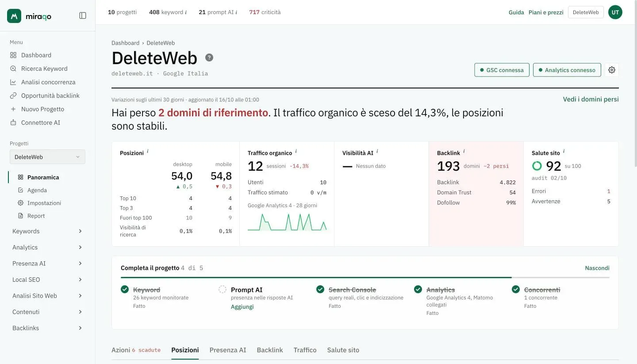Image resolution: width=637 pixels, height=364 pixels.
Task: Open Impostazioni gear icon in sidebar
Action: (x=20, y=203)
